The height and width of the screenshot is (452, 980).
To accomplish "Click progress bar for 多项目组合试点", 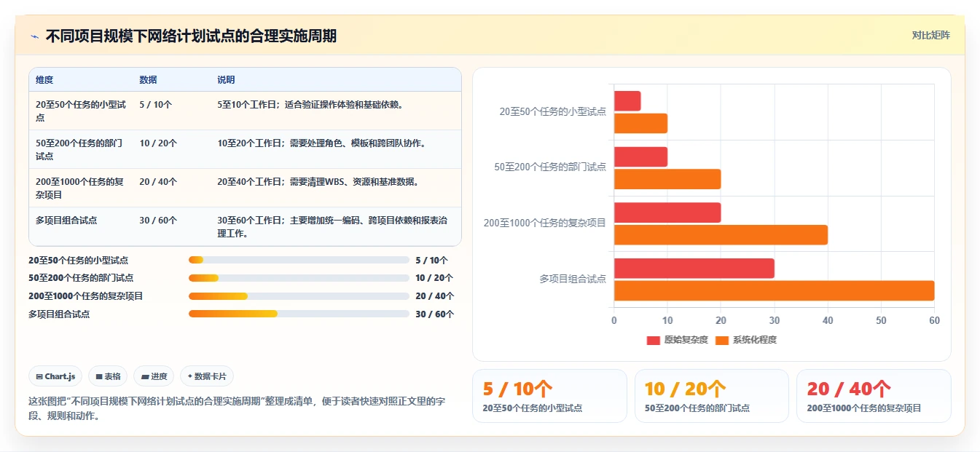I will [x=299, y=314].
